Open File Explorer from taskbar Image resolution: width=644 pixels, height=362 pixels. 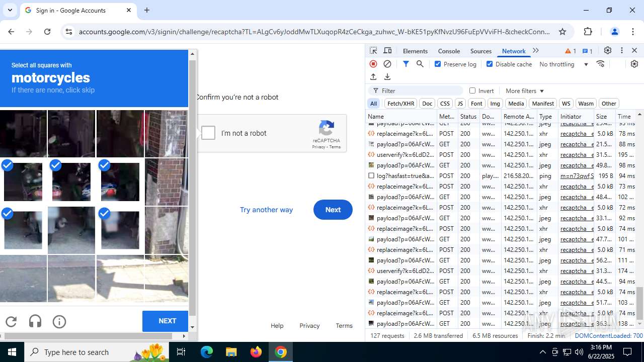point(231,352)
